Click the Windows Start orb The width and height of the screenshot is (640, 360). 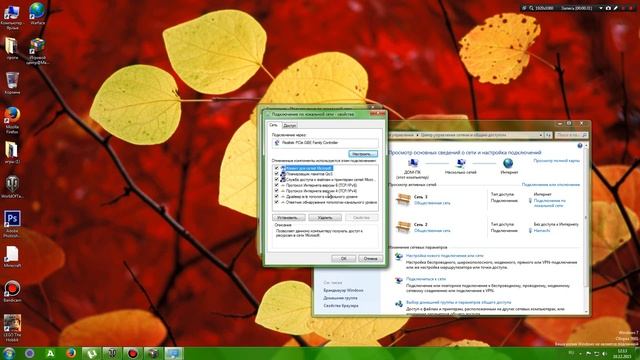(x=9, y=353)
